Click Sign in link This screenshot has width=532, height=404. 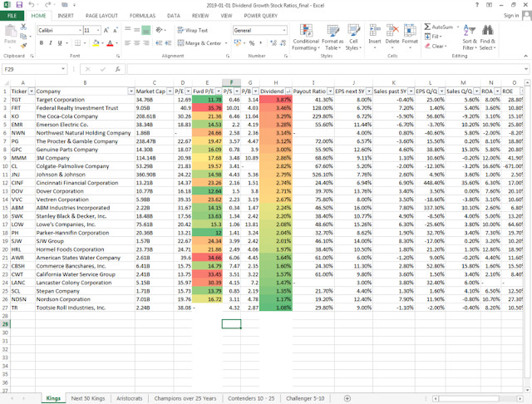[511, 16]
